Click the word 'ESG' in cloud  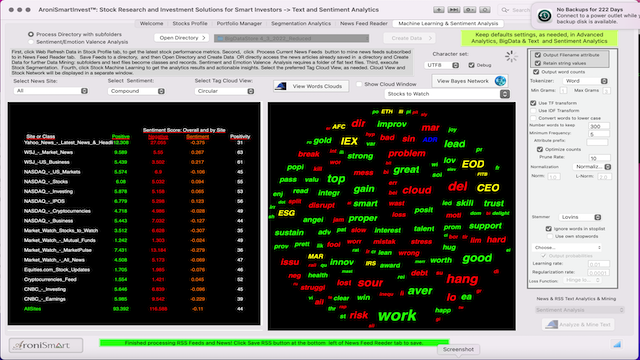[x=286, y=213]
